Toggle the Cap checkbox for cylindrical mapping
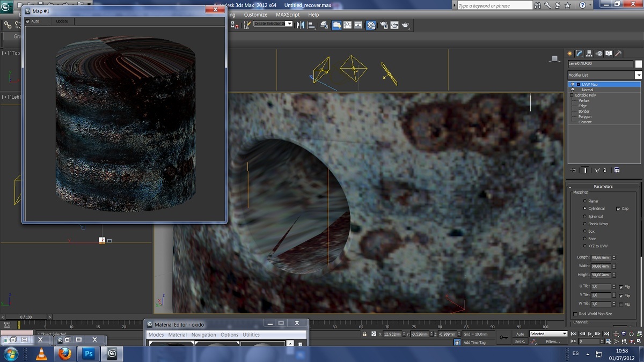 point(619,209)
